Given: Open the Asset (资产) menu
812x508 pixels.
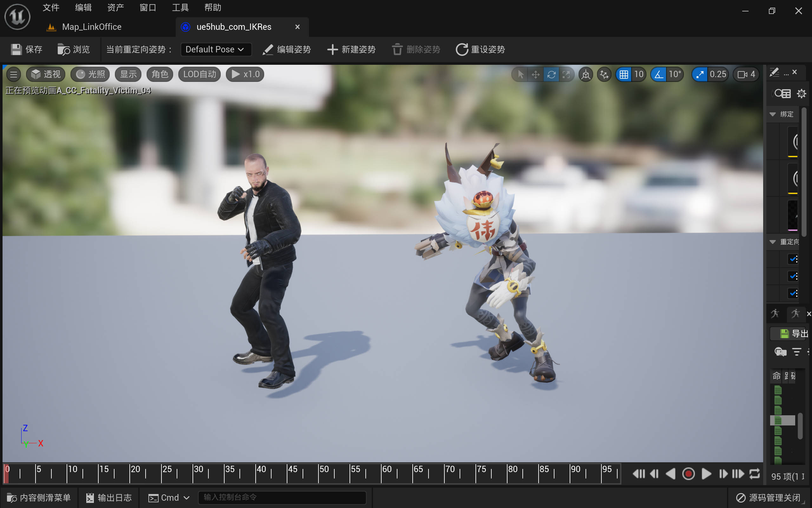Looking at the screenshot, I should pos(115,7).
